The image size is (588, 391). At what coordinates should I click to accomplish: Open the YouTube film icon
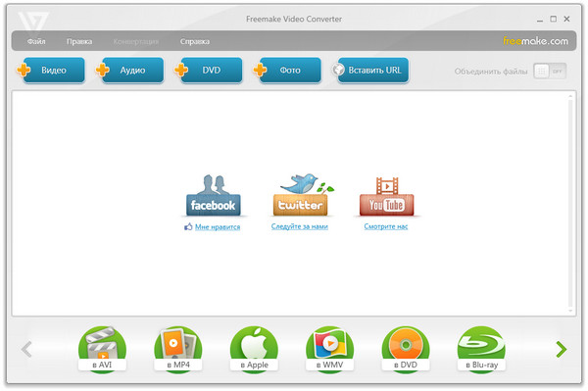pos(387,196)
